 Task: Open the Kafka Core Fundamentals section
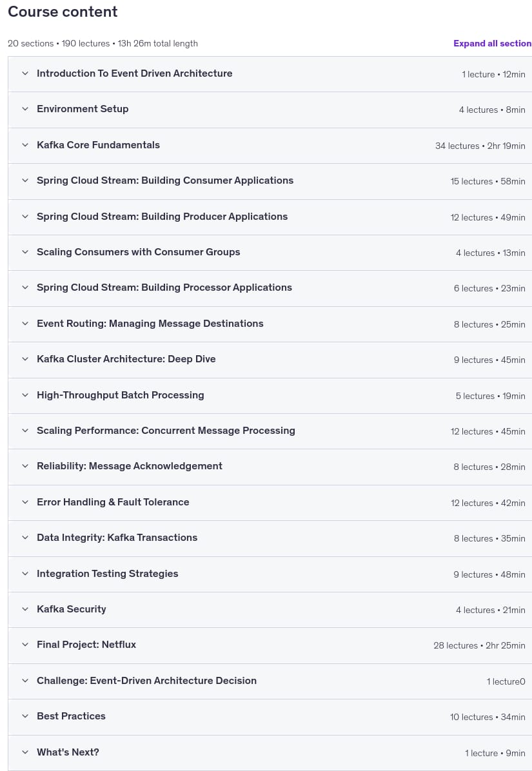click(x=270, y=146)
